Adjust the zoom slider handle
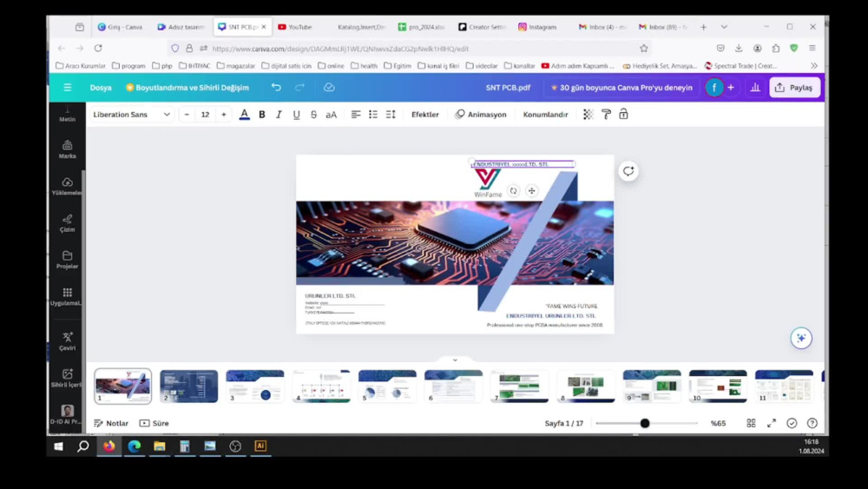 [645, 423]
